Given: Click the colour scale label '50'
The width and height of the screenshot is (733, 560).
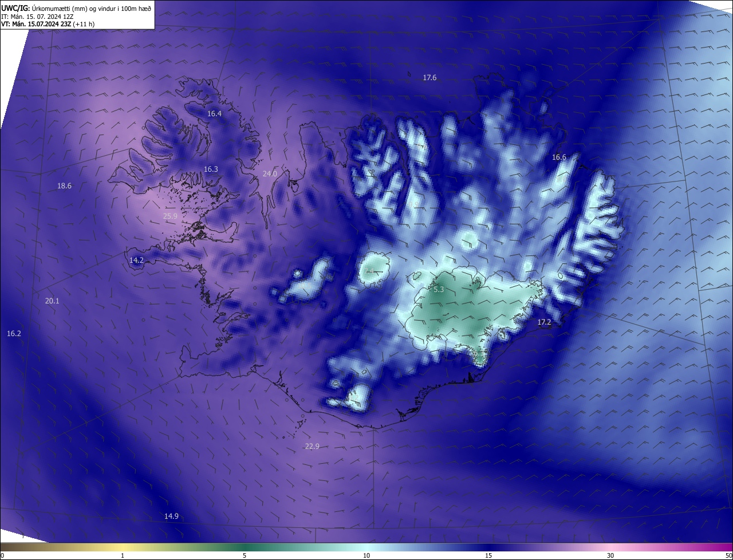Looking at the screenshot, I should coord(728,555).
